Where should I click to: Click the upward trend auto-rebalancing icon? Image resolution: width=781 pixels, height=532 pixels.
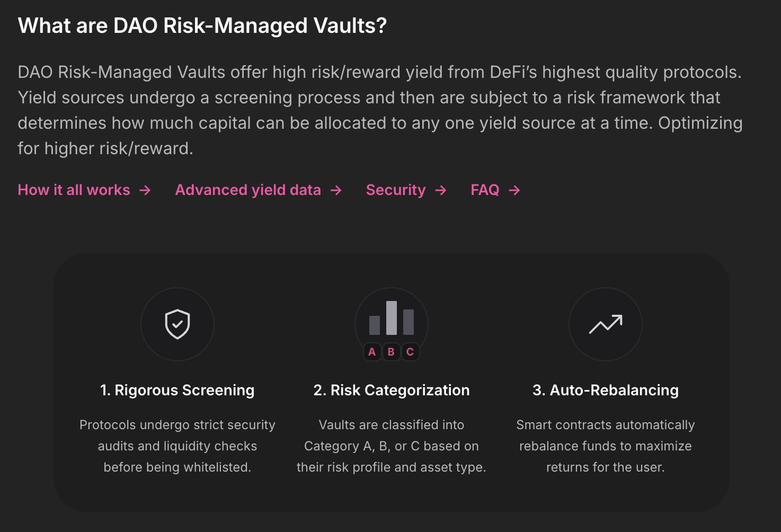[606, 324]
